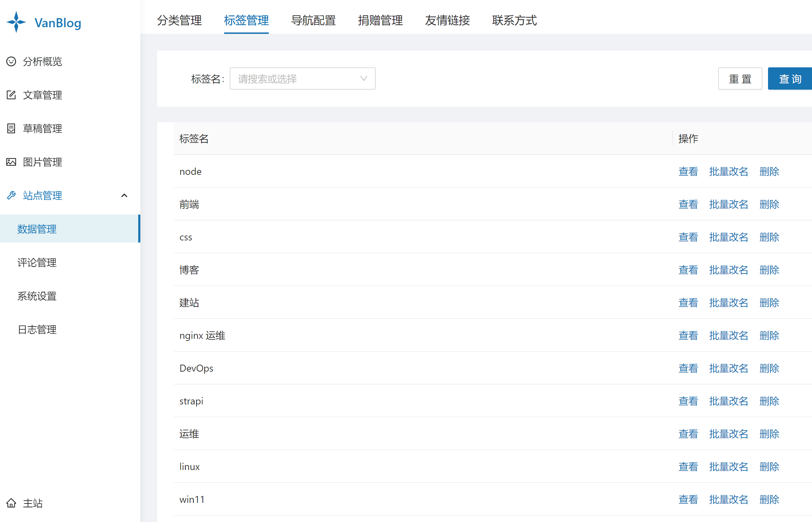812x522 pixels.
Task: Click the 查询 button
Action: 790,79
